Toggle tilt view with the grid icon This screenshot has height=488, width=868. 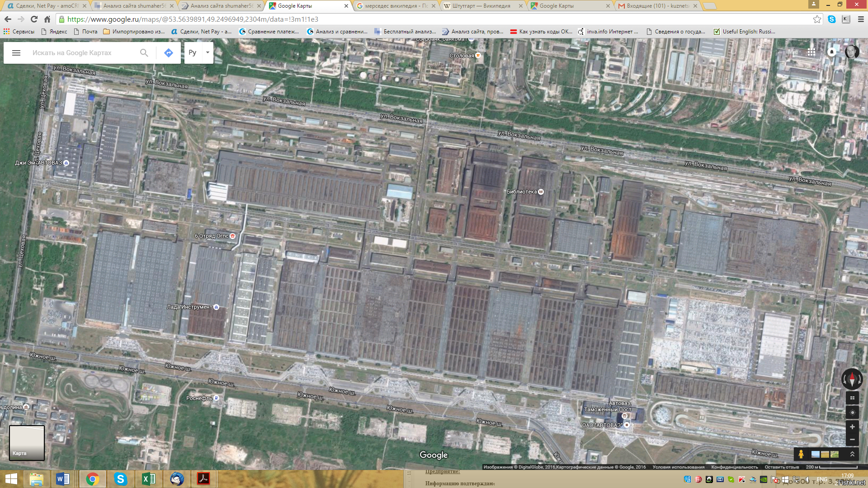click(852, 398)
